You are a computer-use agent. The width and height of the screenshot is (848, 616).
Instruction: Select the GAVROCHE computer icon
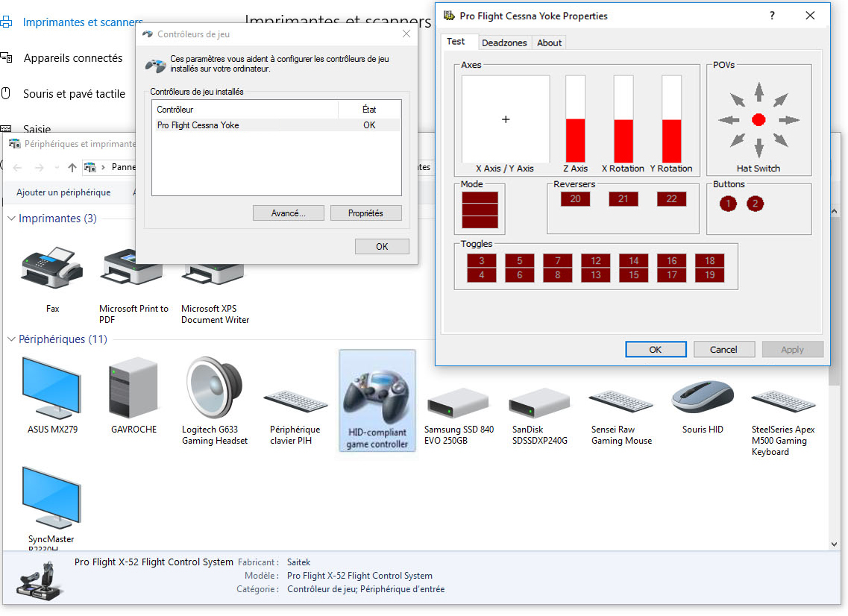click(x=134, y=387)
